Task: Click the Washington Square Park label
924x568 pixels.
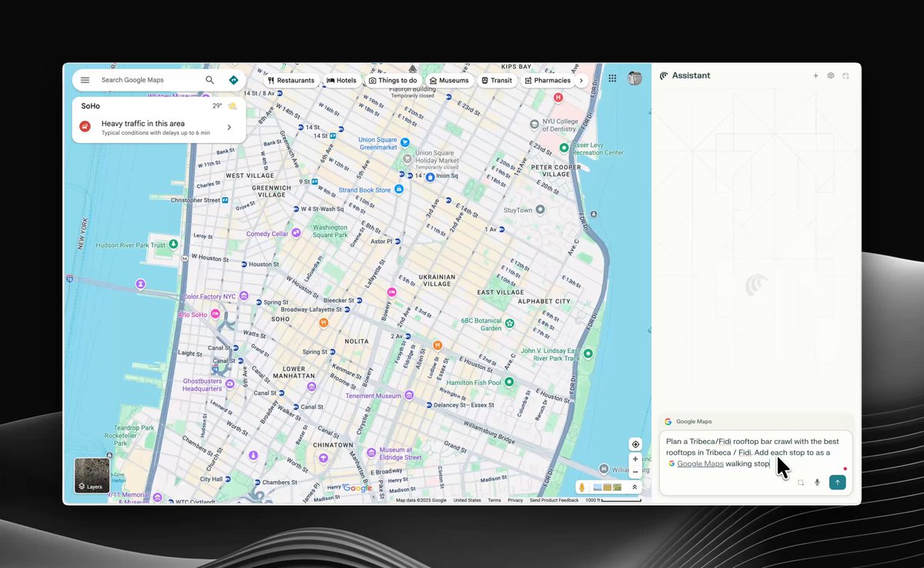Action: click(330, 231)
